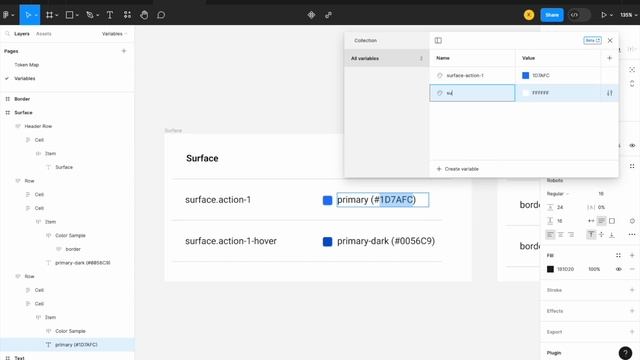This screenshot has height=360, width=640.
Task: Edit variable icon on the selected row
Action: pyautogui.click(x=609, y=93)
